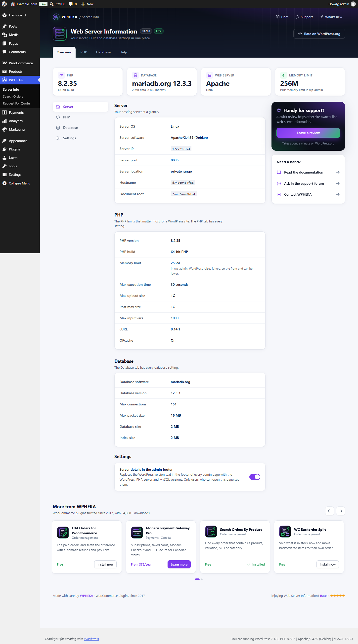The height and width of the screenshot is (644, 358).
Task: Click Learn more for Moneris Gateway
Action: 179,564
